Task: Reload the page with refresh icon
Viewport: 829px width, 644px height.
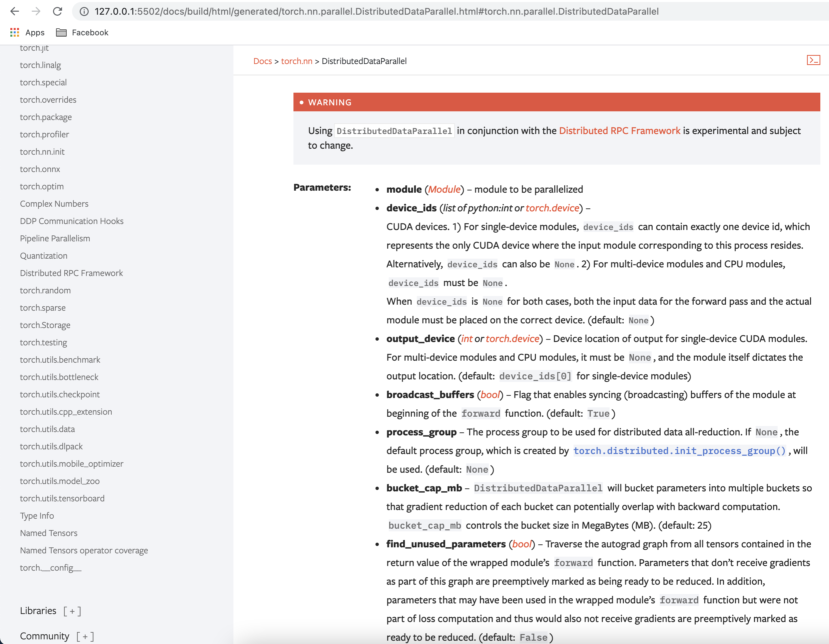Action: (x=58, y=11)
